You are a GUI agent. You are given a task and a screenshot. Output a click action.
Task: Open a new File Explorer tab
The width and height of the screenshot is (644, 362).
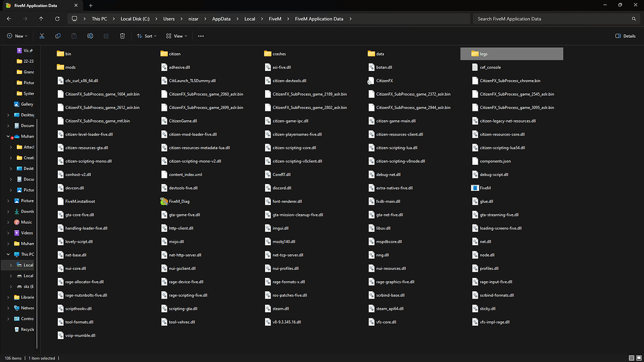[90, 5]
